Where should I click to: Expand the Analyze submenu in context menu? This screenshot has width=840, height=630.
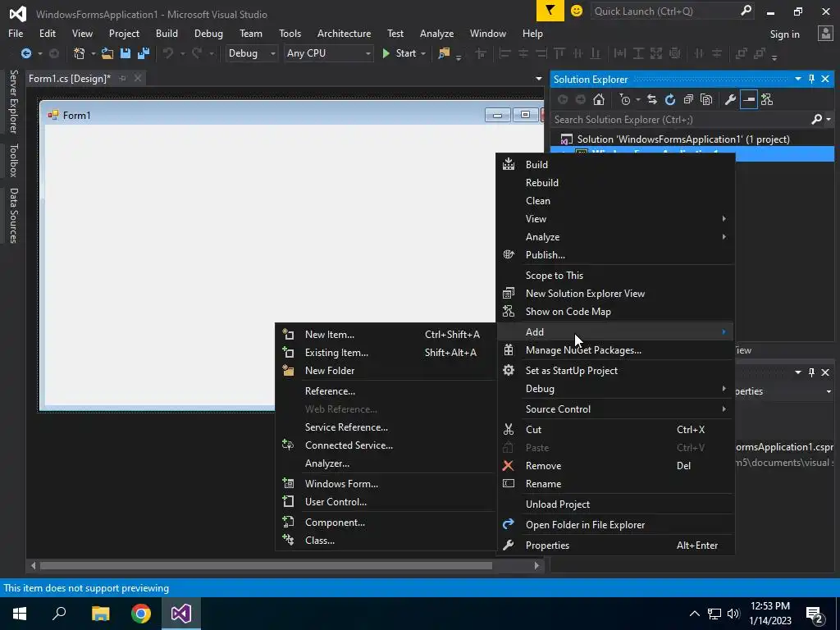tap(615, 237)
